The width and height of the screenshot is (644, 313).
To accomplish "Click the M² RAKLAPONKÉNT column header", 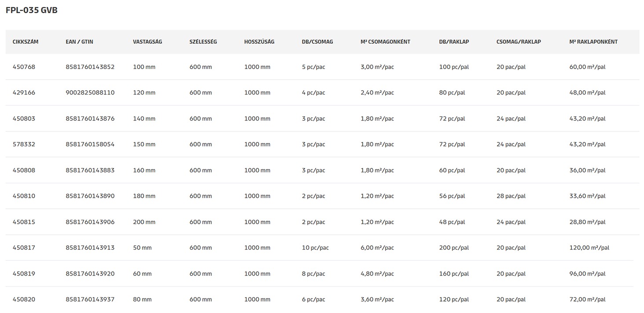I will click(x=593, y=42).
